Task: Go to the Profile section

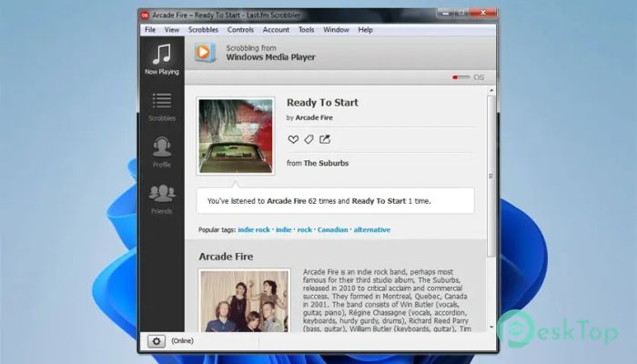Action: point(162,152)
